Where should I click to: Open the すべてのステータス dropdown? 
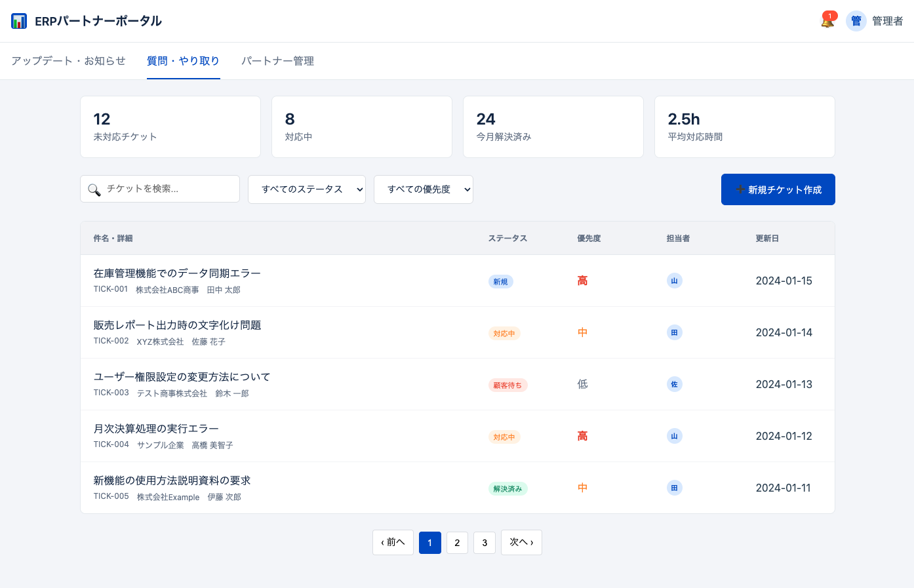(x=307, y=189)
